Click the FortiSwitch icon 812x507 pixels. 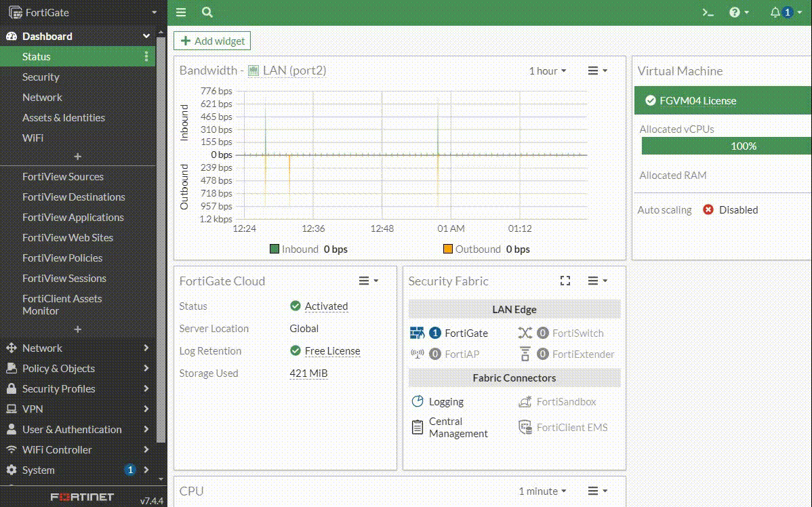(x=525, y=333)
